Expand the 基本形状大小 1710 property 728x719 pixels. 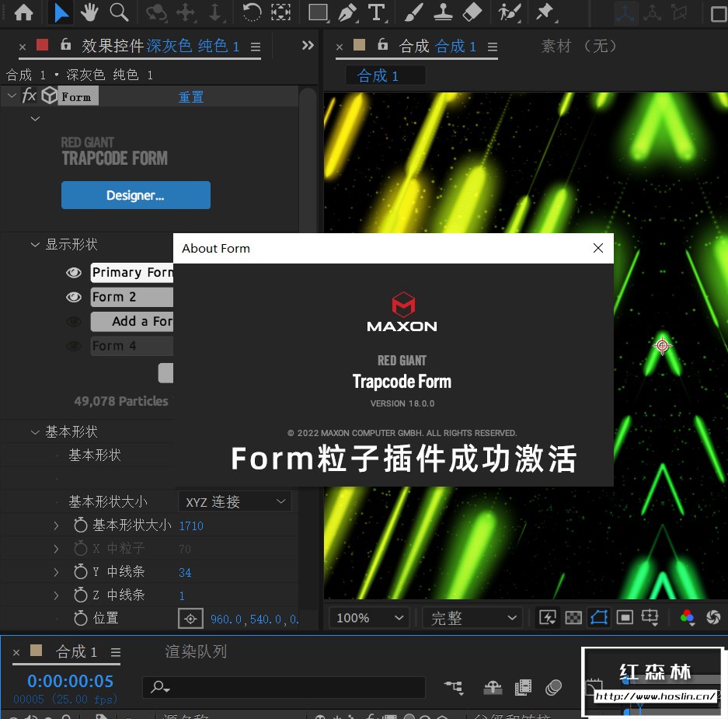(56, 525)
